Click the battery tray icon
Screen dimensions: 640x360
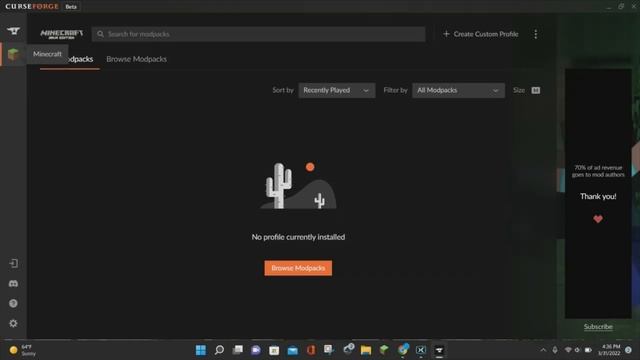tap(588, 350)
